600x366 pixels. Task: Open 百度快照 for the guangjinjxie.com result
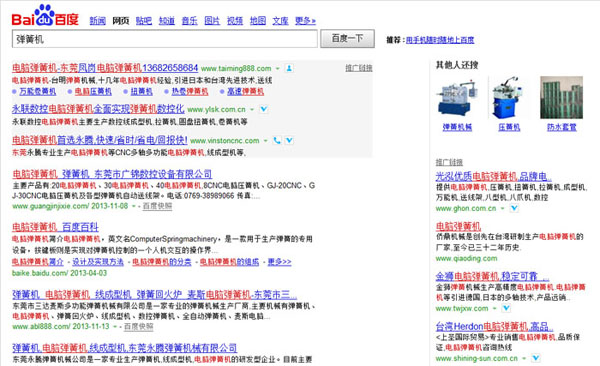point(157,206)
